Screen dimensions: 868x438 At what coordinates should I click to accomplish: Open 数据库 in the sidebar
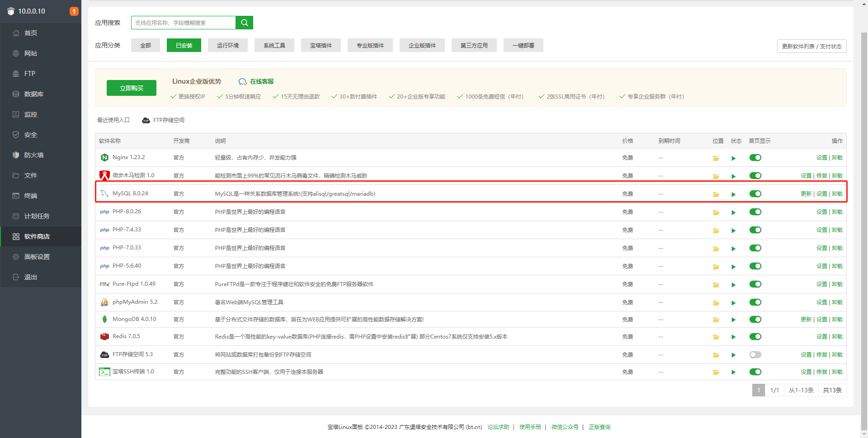click(41, 94)
